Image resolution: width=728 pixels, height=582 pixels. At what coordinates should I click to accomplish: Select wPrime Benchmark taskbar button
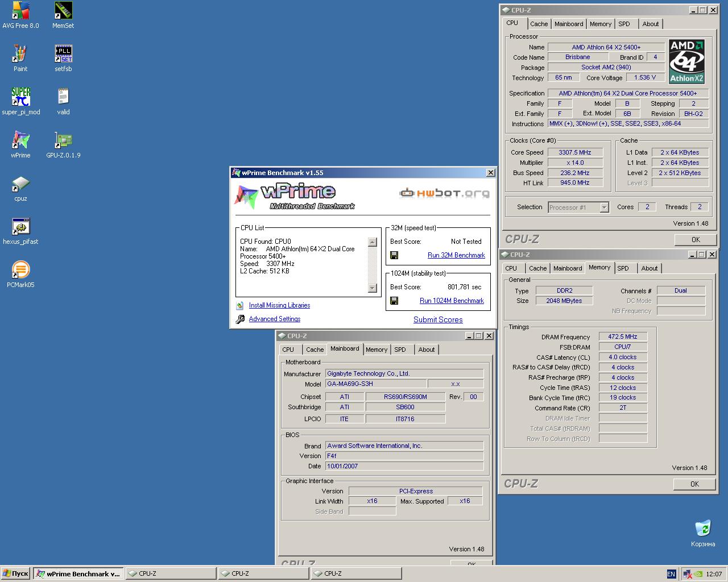tap(77, 574)
